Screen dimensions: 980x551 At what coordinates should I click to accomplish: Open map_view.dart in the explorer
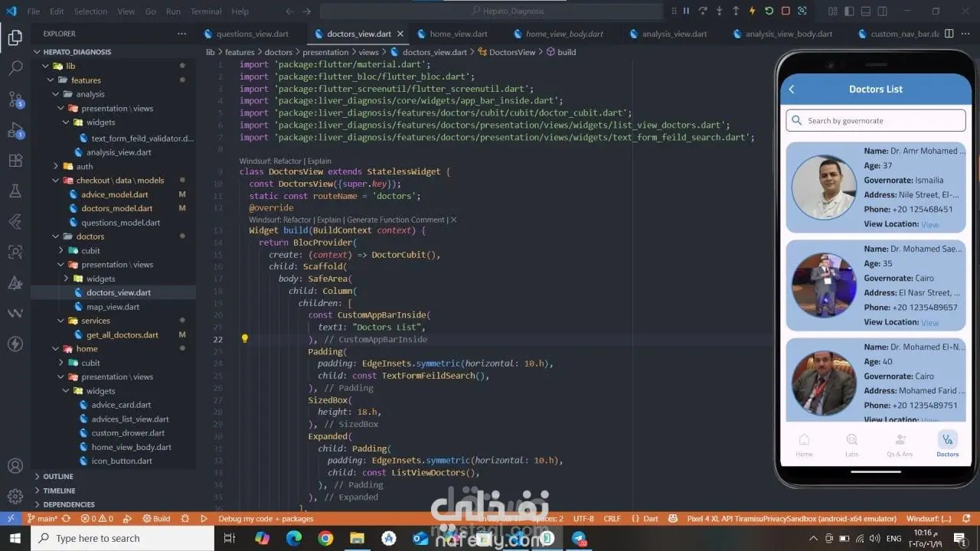113,307
